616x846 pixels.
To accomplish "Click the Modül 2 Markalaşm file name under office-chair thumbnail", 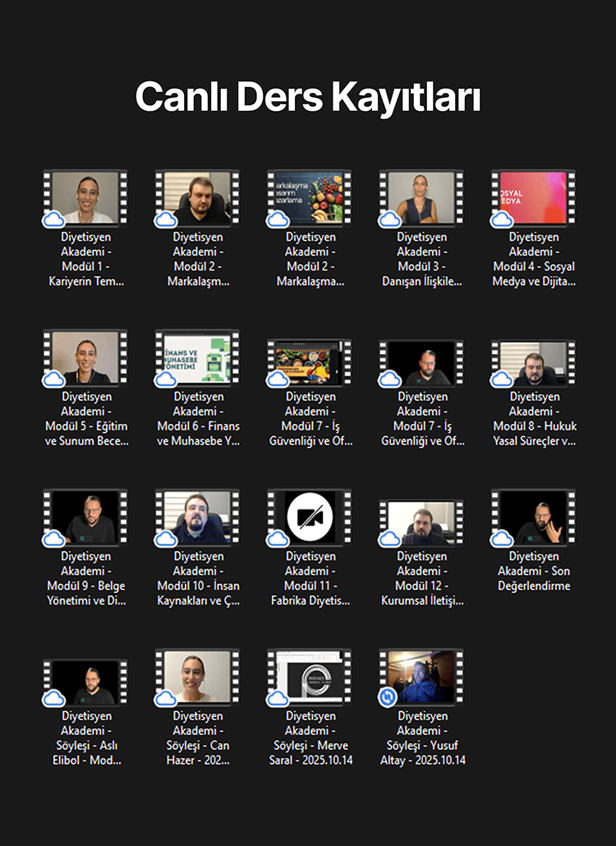I will pyautogui.click(x=197, y=259).
